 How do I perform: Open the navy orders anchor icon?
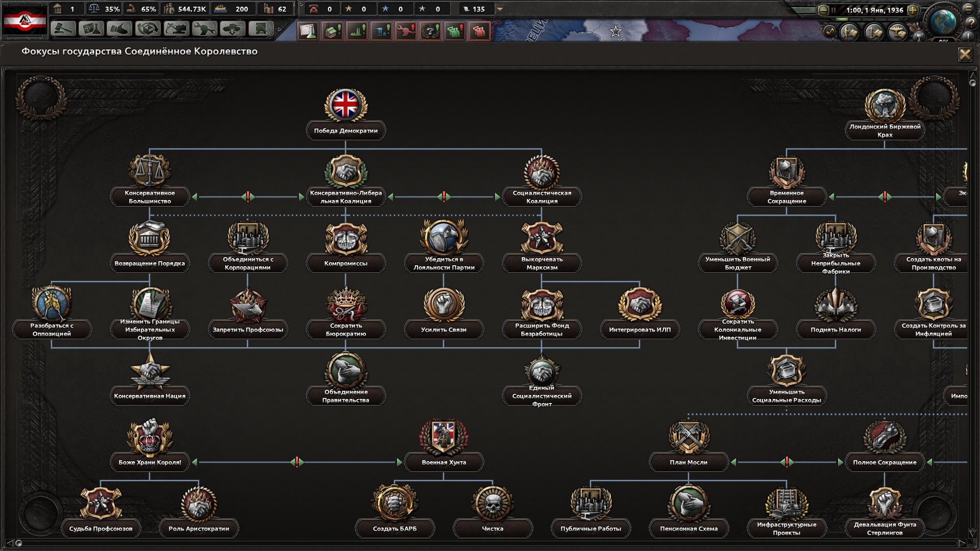(x=874, y=32)
